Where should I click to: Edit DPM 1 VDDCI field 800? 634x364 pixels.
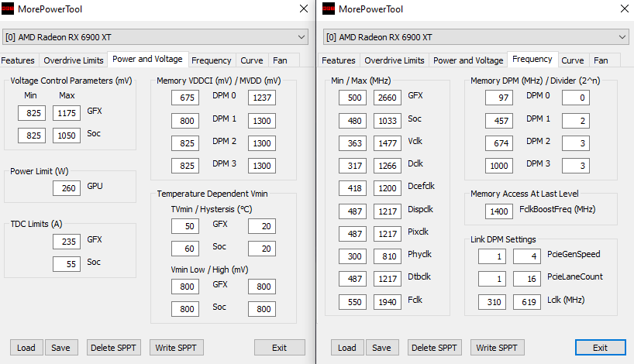click(x=185, y=121)
